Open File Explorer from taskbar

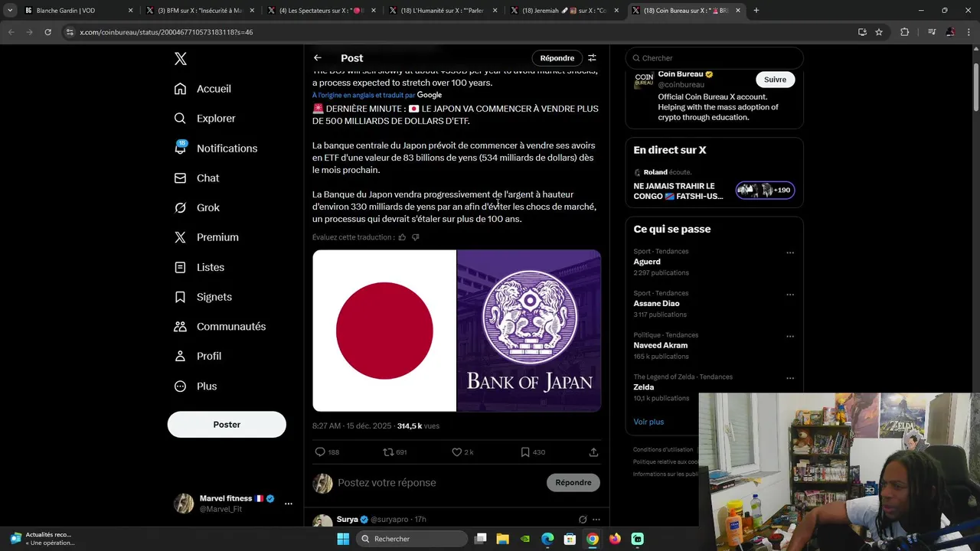(x=502, y=539)
